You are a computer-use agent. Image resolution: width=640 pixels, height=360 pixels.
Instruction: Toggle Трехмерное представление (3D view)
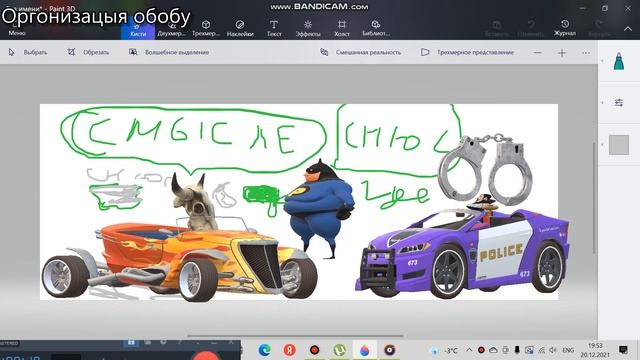pyautogui.click(x=467, y=52)
